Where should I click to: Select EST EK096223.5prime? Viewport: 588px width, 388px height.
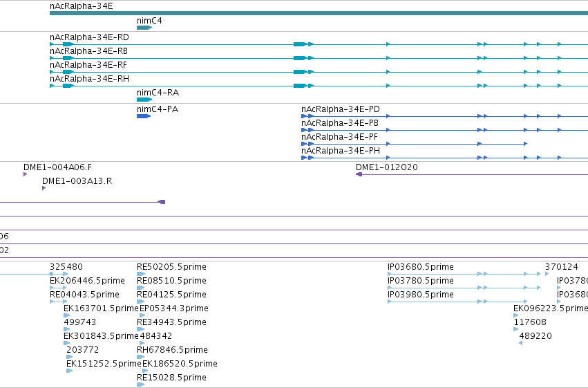click(551, 308)
